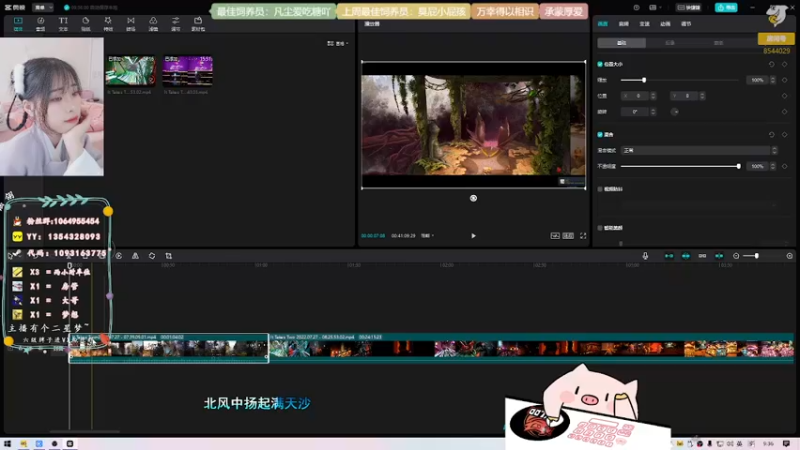
Task: Switch to the Speed tab in the properties panel
Action: tap(644, 24)
